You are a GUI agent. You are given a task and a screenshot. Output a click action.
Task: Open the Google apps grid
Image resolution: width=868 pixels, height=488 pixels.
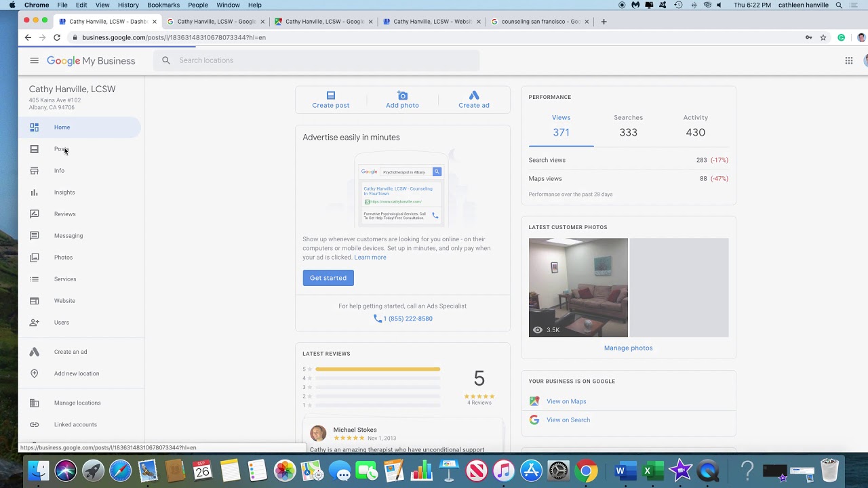[848, 60]
